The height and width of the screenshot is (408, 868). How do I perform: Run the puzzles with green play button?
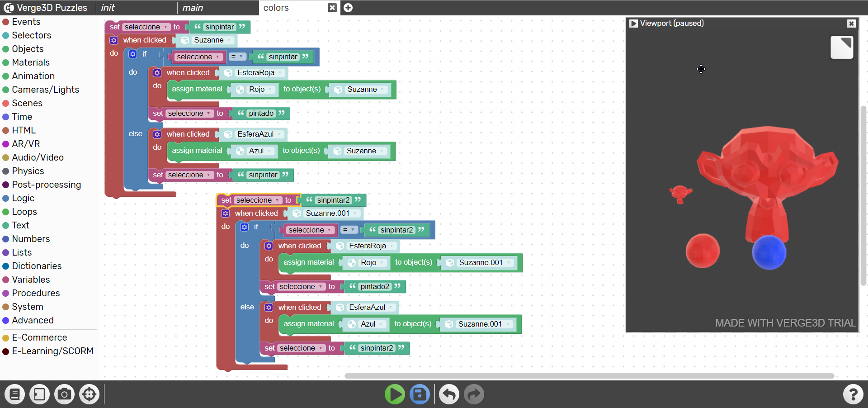point(395,394)
